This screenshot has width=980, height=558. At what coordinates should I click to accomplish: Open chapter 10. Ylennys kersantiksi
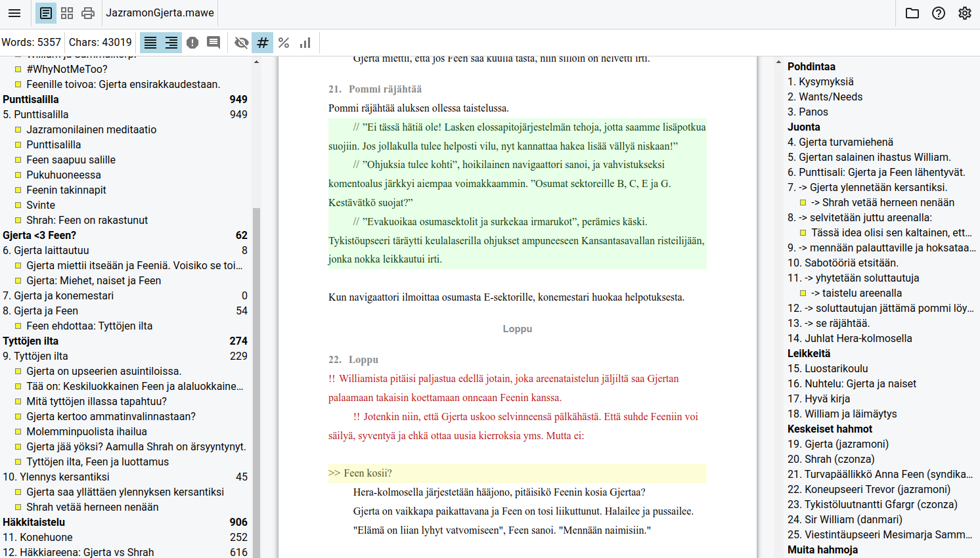[125, 477]
